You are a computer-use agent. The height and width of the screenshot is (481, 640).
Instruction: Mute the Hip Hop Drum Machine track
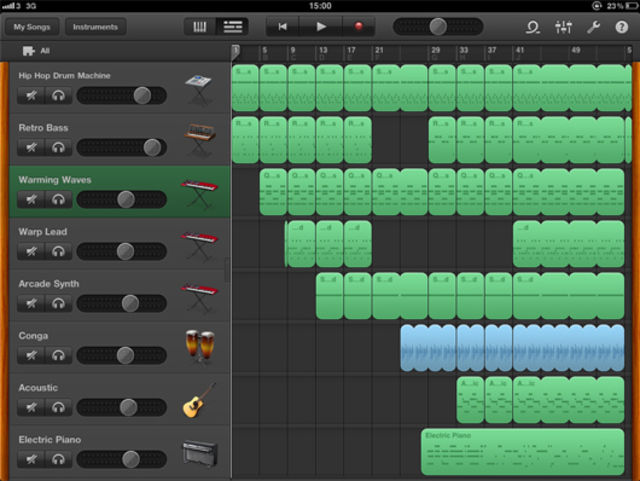coord(31,96)
